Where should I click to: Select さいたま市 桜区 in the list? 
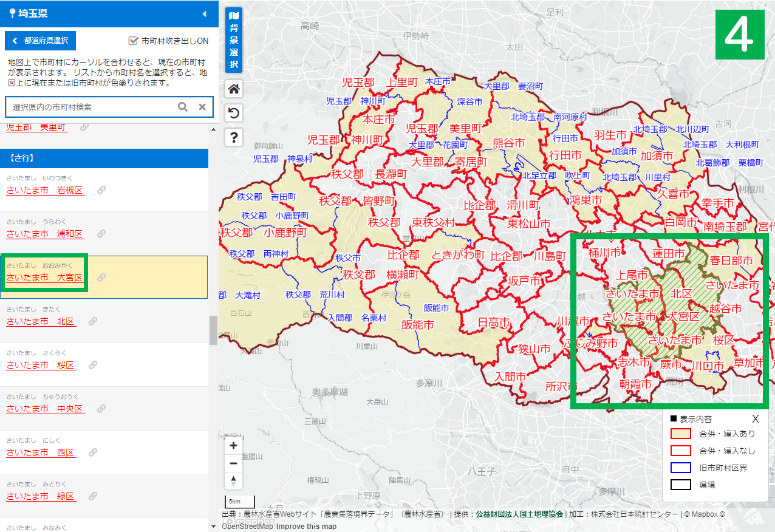[x=41, y=365]
